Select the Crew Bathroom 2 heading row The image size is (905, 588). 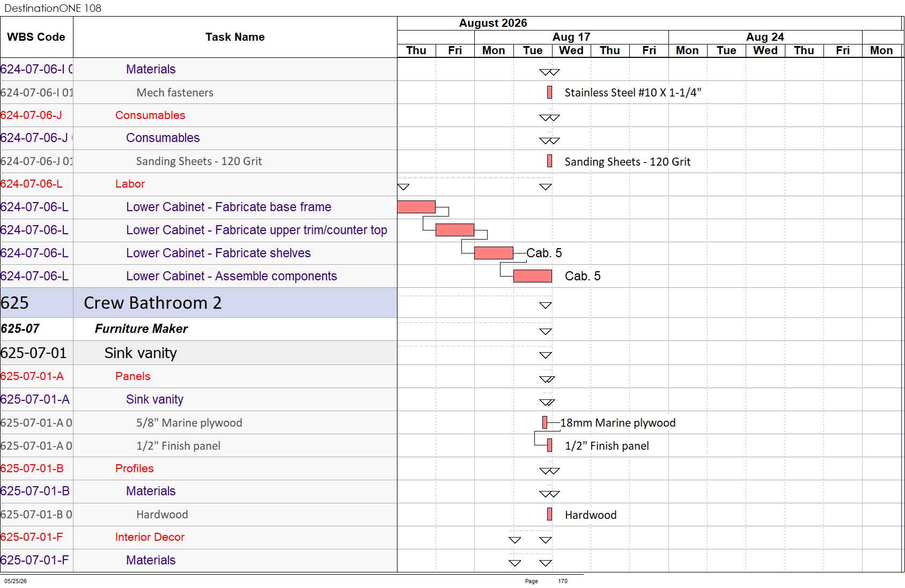click(198, 303)
